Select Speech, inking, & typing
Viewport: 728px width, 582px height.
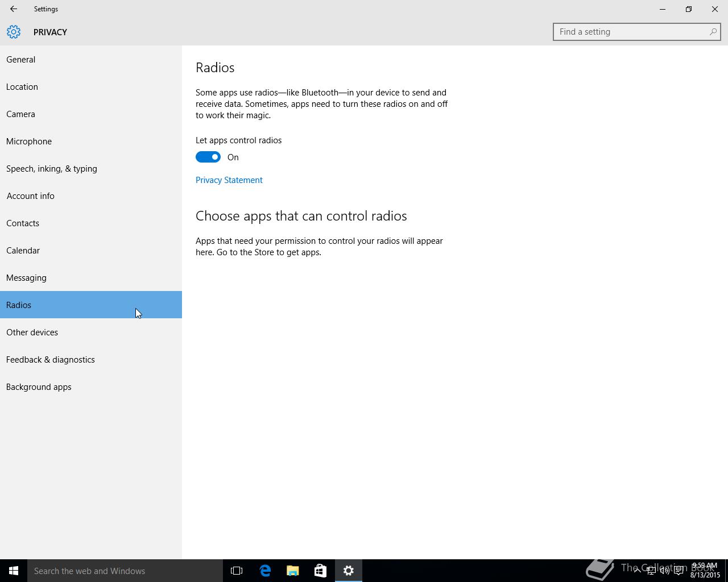point(91,168)
